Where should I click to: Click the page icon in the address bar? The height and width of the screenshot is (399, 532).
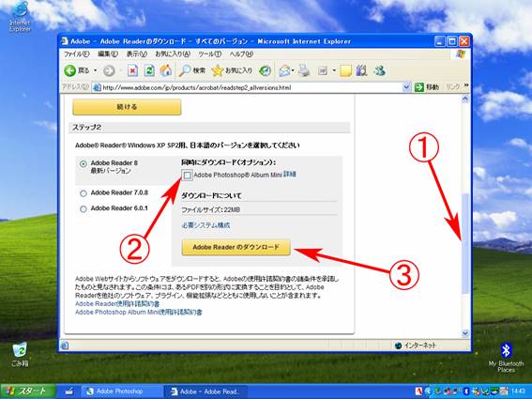[97, 87]
